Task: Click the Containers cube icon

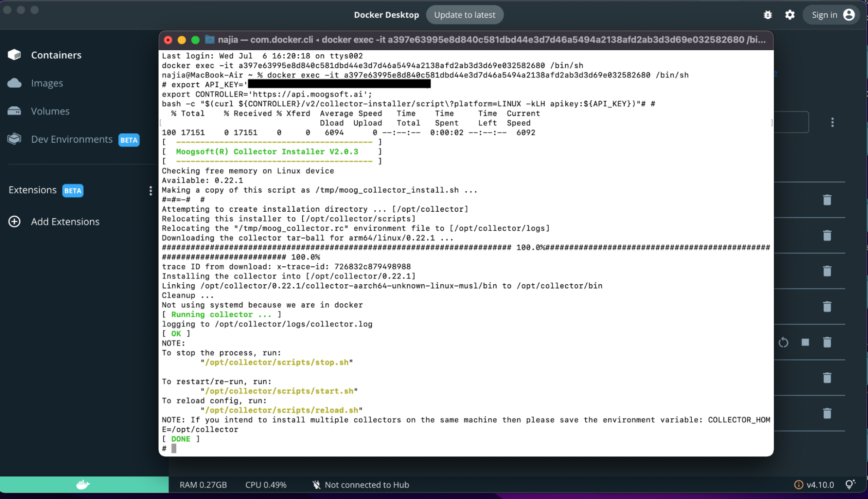Action: point(14,55)
